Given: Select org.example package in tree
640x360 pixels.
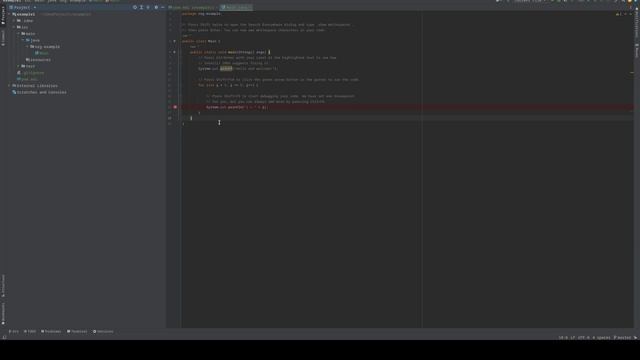Looking at the screenshot, I should click(x=45, y=47).
